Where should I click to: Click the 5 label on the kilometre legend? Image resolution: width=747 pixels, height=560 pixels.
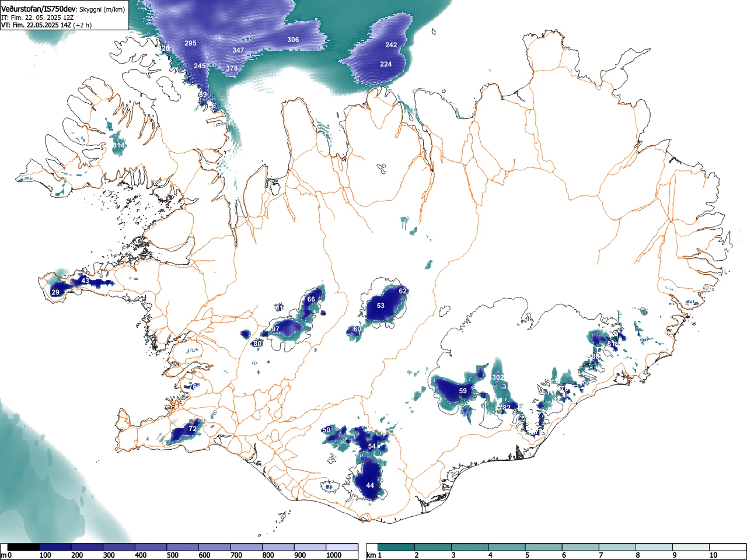point(526,555)
